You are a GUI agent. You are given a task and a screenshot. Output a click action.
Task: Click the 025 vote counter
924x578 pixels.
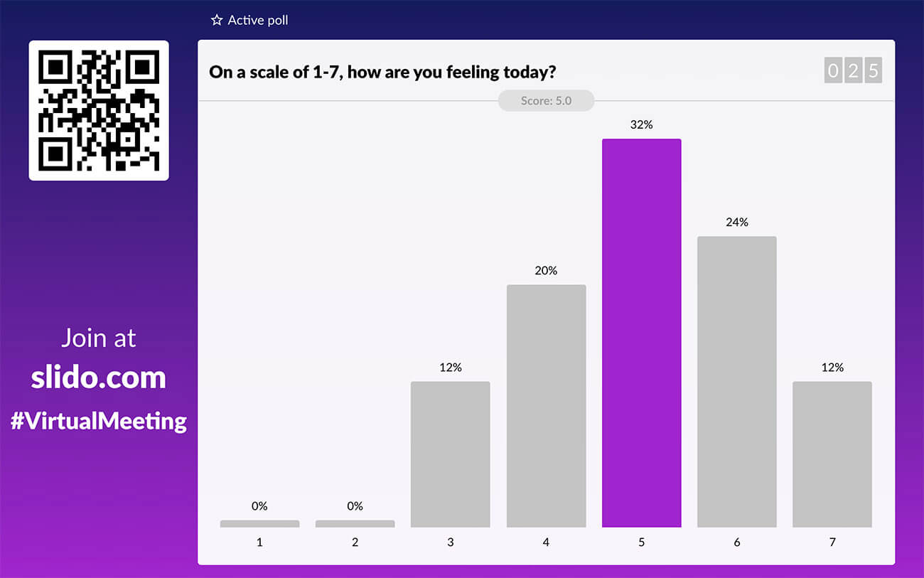[x=853, y=70]
